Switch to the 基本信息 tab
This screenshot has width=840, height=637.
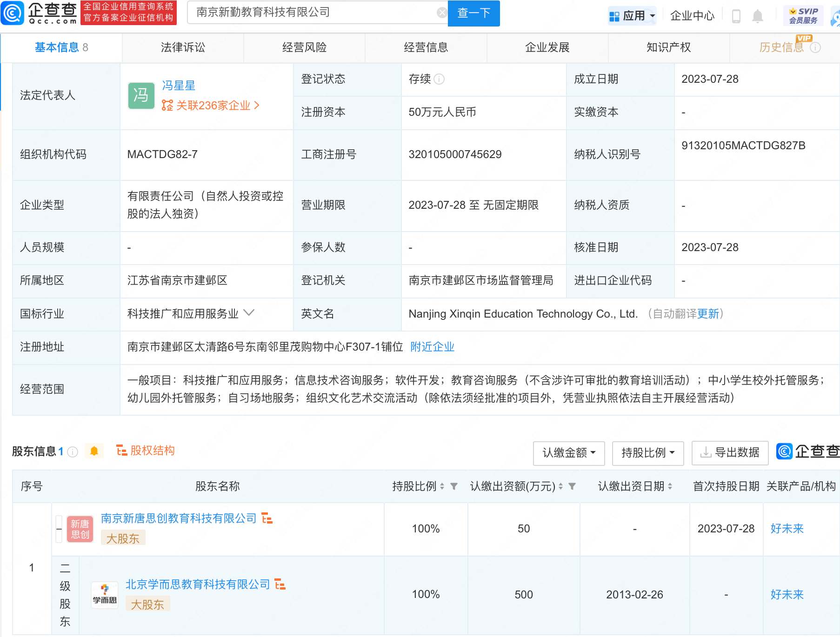[61, 47]
